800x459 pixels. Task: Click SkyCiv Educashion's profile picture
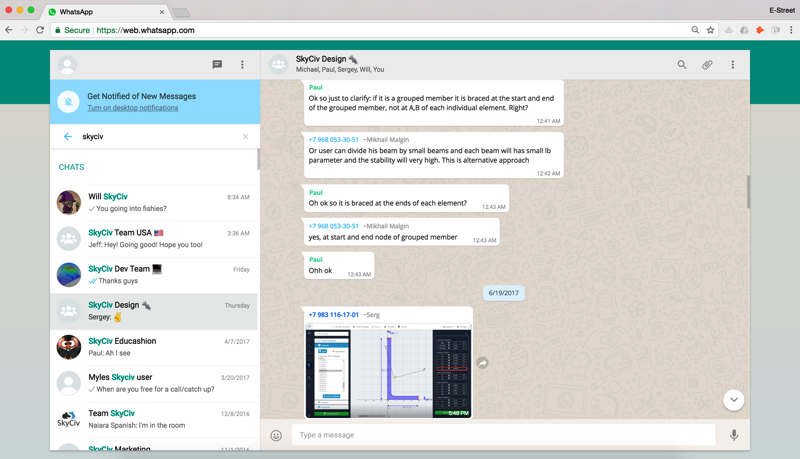69,347
